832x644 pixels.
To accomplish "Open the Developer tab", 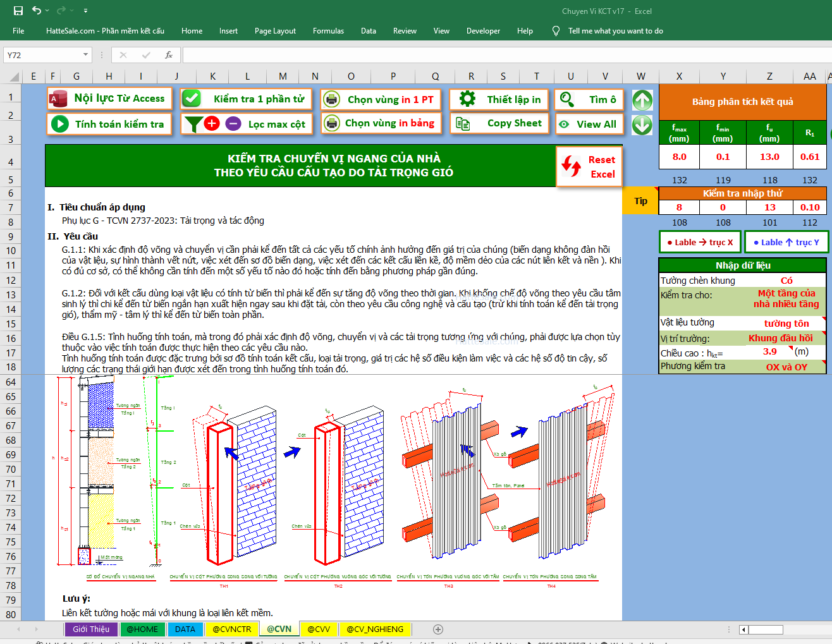I will [483, 30].
